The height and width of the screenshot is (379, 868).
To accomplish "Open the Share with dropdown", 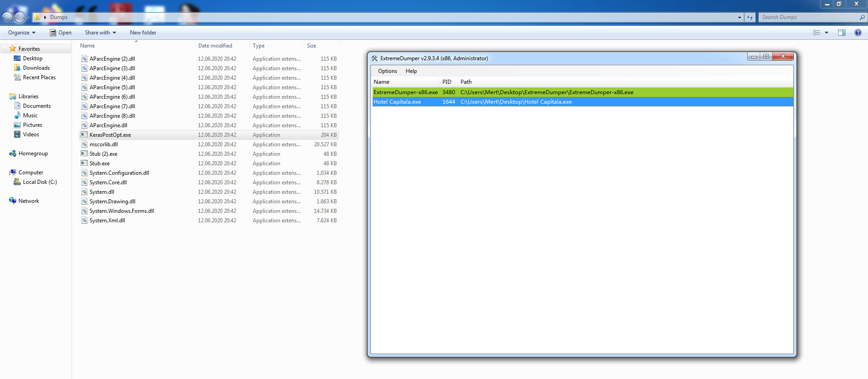I will point(100,33).
